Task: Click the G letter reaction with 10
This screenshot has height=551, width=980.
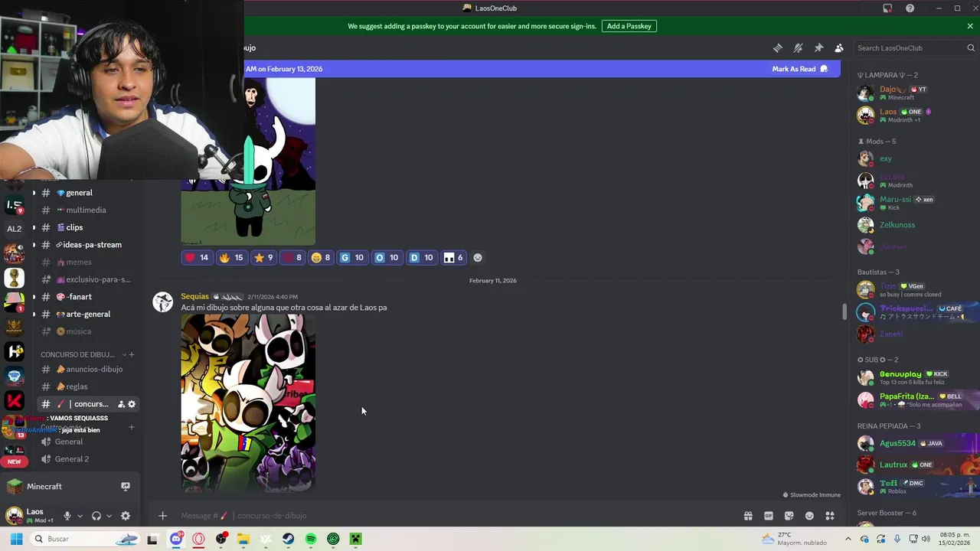Action: click(x=351, y=258)
